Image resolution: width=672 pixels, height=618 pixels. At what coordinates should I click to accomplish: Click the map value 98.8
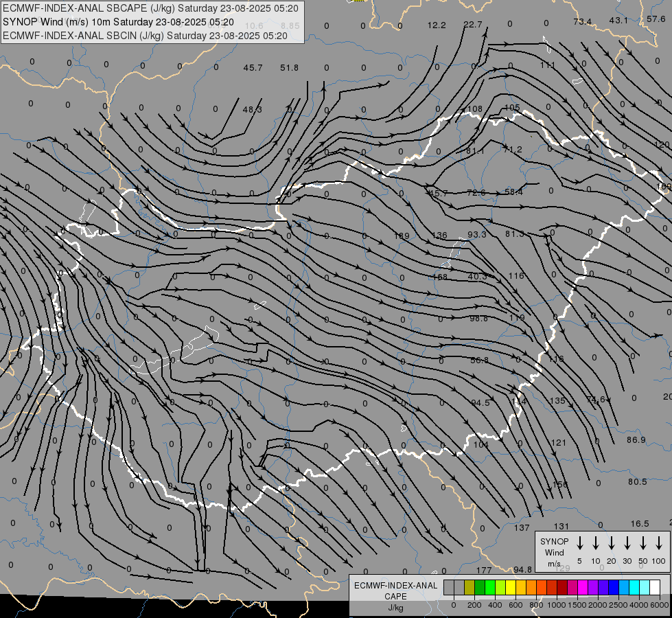pos(478,318)
